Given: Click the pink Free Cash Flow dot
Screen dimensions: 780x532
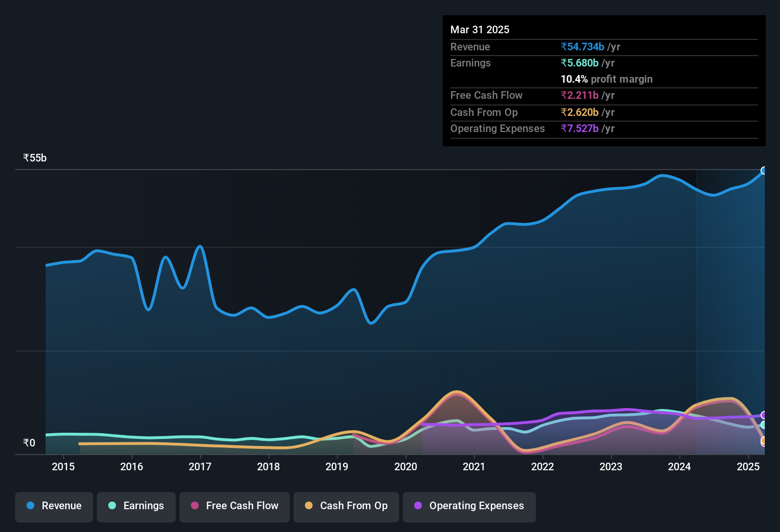Looking at the screenshot, I should 195,505.
